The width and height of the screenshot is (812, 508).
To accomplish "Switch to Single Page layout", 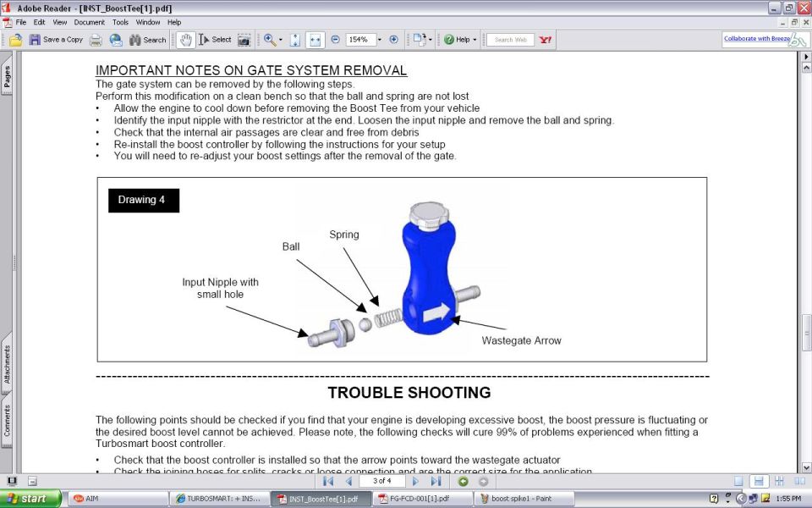I will 738,481.
